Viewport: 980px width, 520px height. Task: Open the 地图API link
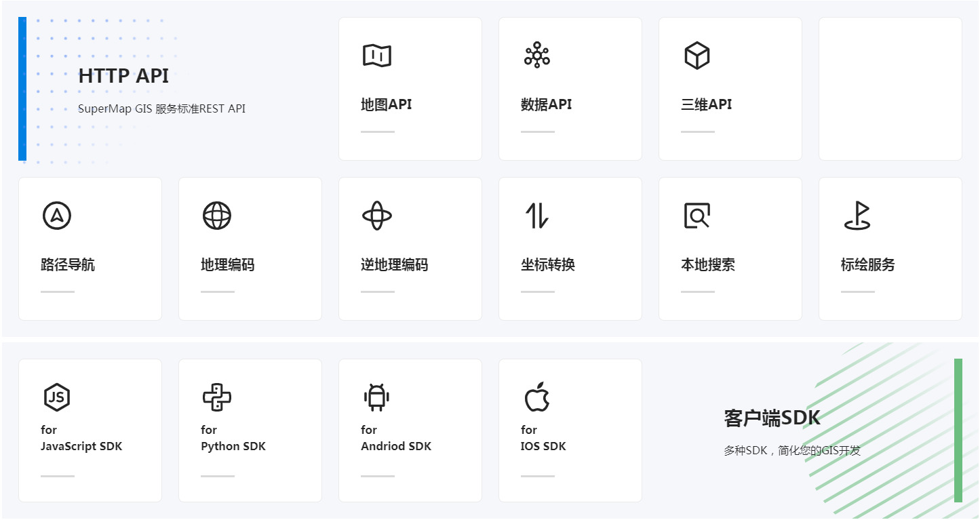387,104
